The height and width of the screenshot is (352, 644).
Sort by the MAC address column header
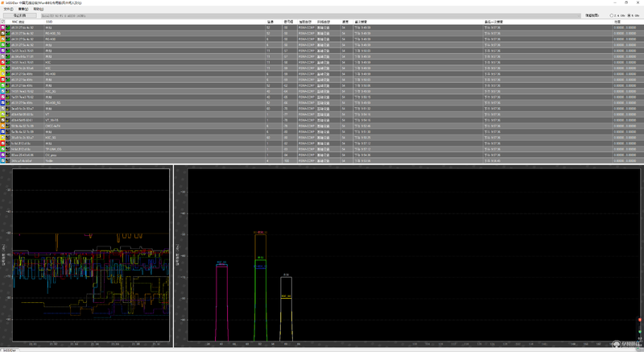[x=18, y=22]
